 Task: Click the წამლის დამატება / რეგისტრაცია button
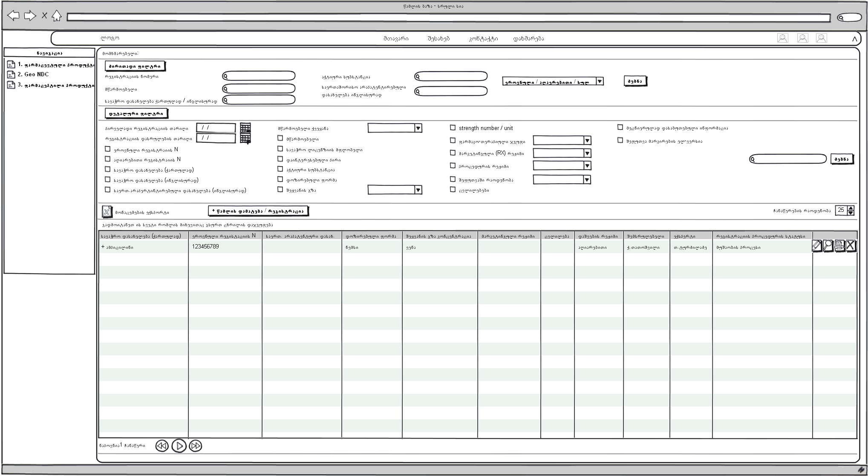pos(258,211)
